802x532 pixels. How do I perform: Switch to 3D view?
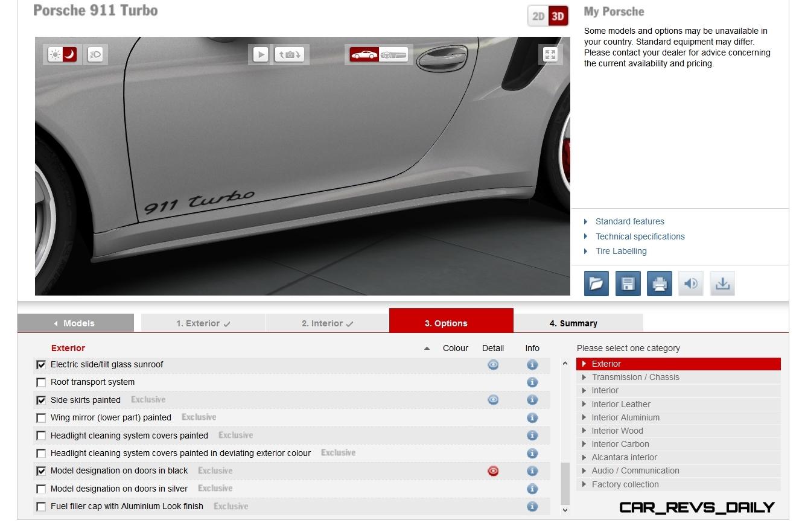click(x=558, y=16)
